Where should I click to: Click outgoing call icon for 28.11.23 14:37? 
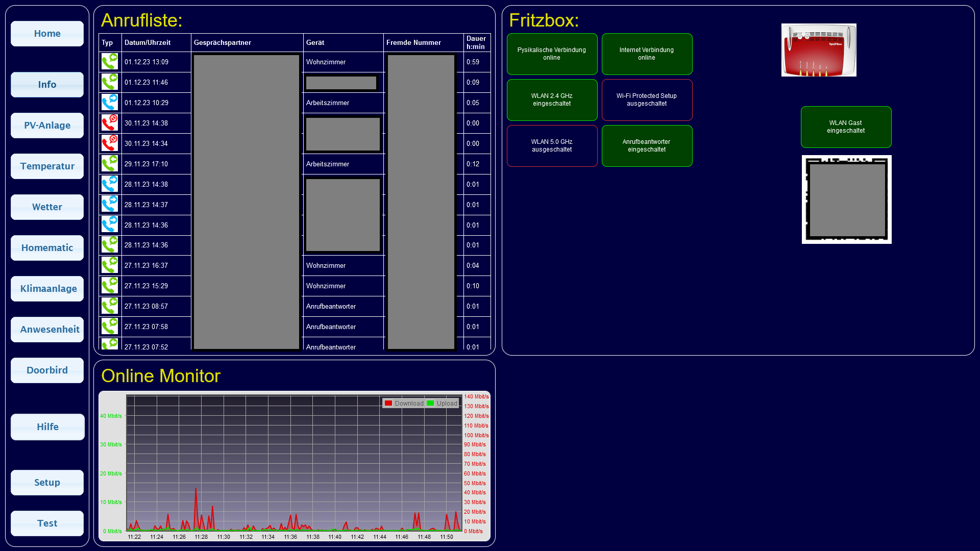tap(110, 205)
